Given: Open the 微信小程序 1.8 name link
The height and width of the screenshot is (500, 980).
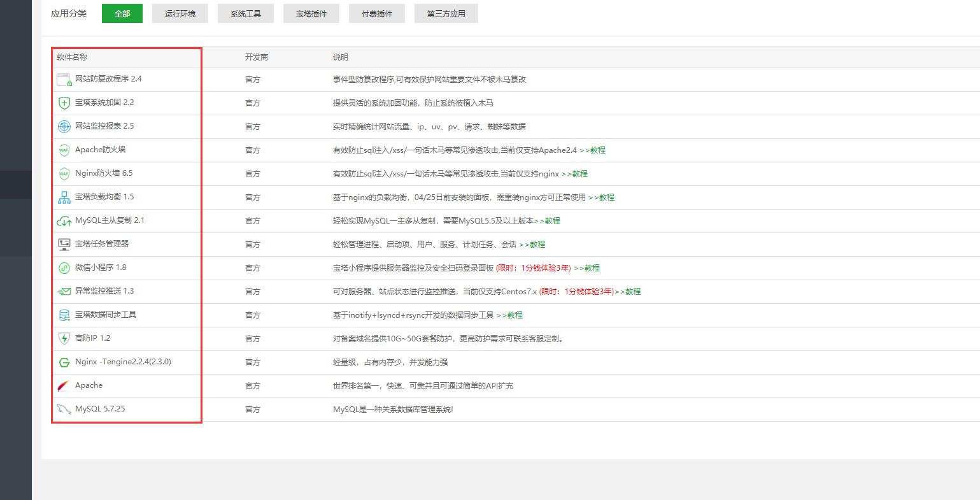Looking at the screenshot, I should coord(101,268).
